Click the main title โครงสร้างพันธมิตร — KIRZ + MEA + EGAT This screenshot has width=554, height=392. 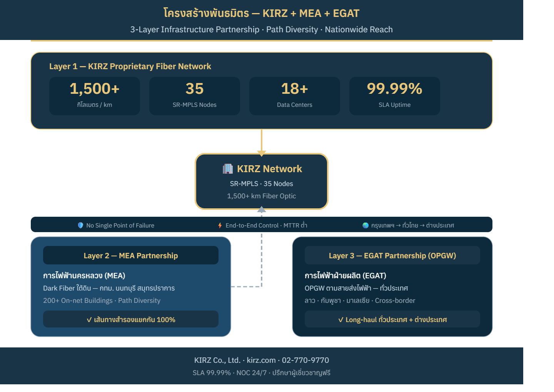262,13
